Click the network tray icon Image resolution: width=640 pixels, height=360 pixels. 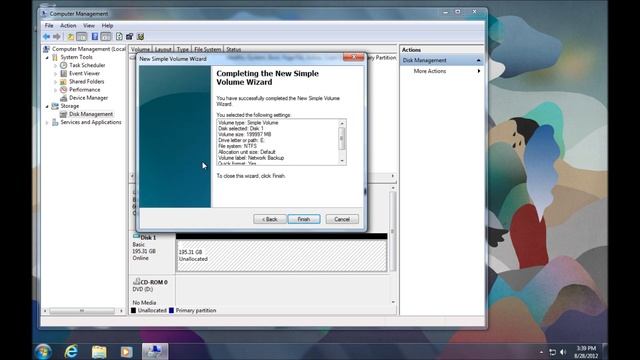tap(552, 352)
